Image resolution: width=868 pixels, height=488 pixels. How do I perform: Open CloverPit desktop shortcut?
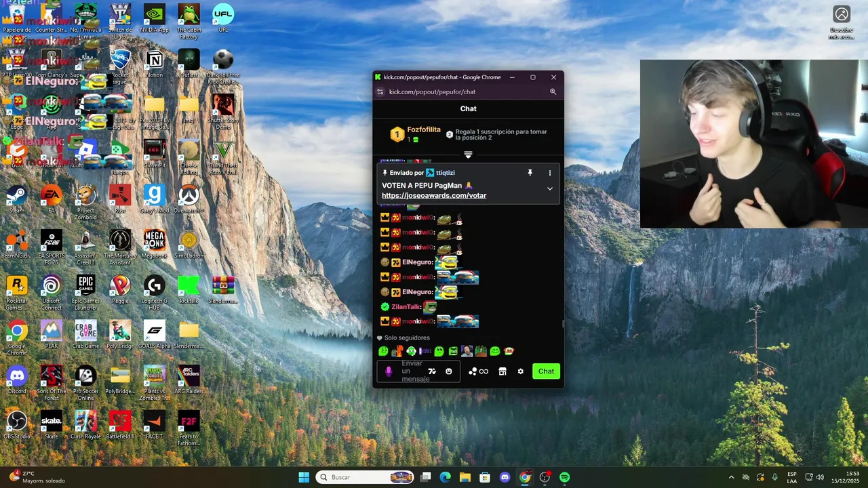pos(155,154)
